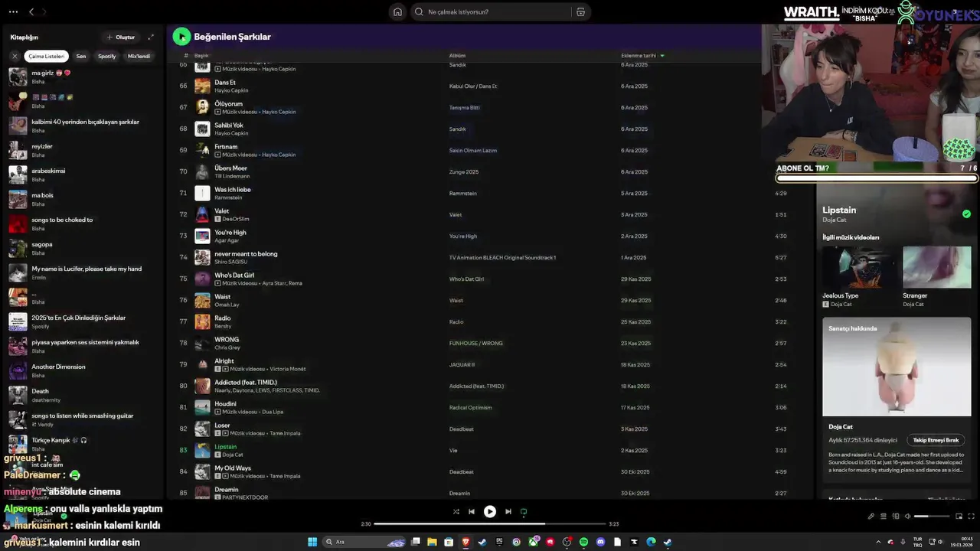
Task: Click 'never meant to belong' track
Action: (246, 253)
